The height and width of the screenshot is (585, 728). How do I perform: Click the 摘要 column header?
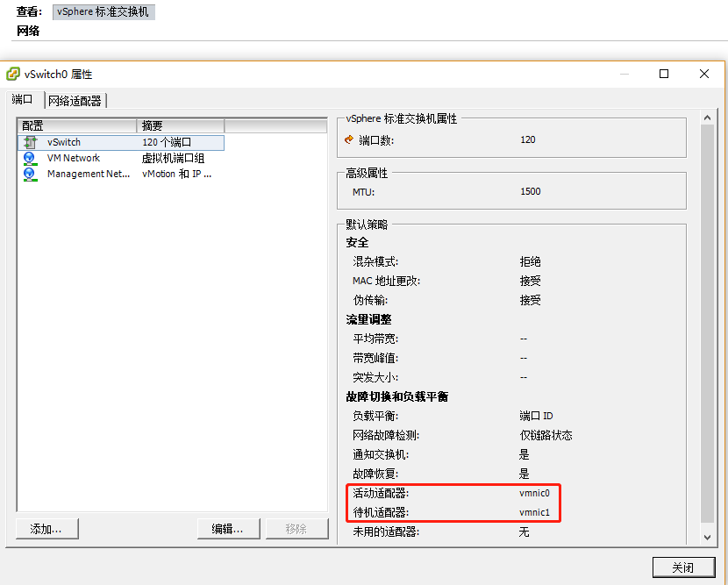[x=180, y=125]
